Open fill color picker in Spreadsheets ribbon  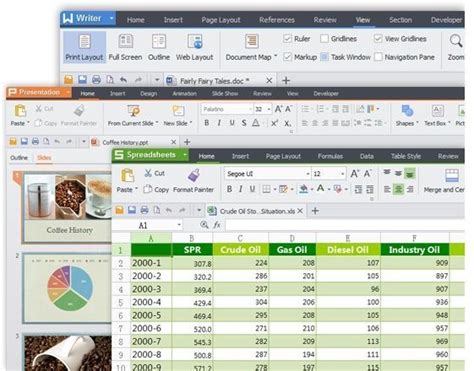click(303, 189)
